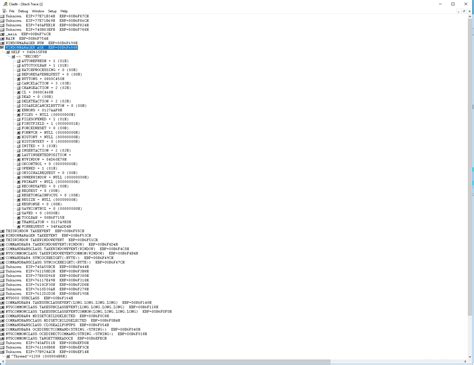Click the icon beside the HISTORY variable
This screenshot has height=365, width=474.
coord(19,137)
